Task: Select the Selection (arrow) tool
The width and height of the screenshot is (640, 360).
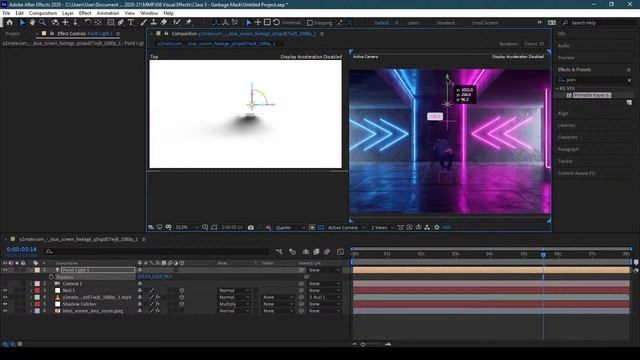Action: click(x=22, y=22)
